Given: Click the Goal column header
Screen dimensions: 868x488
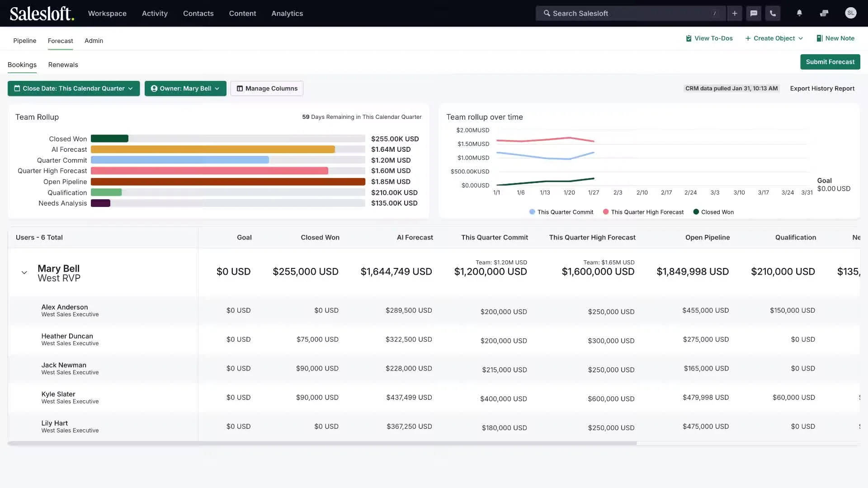Looking at the screenshot, I should click(x=244, y=237).
